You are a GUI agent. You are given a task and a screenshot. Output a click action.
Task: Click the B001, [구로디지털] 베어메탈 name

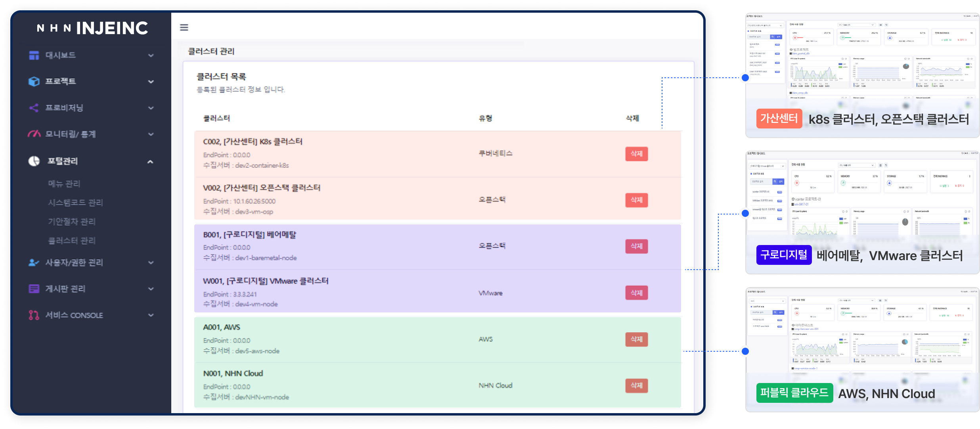[250, 235]
